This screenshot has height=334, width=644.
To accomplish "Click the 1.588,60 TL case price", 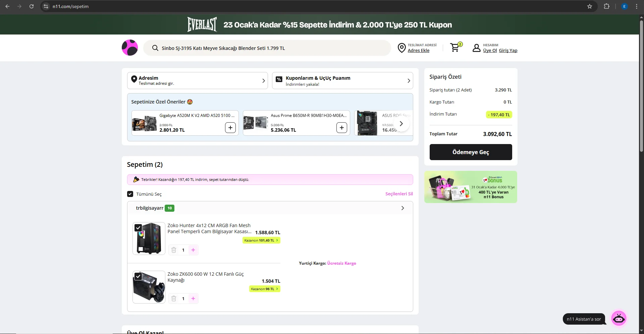I will (x=268, y=232).
